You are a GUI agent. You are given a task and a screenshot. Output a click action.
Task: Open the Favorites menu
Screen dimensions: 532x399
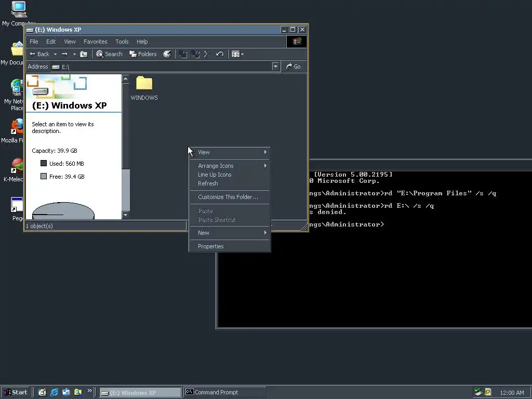[96, 42]
